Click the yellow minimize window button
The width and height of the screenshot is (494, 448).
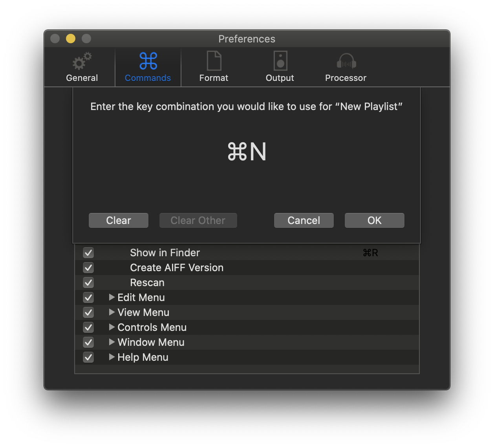click(71, 39)
